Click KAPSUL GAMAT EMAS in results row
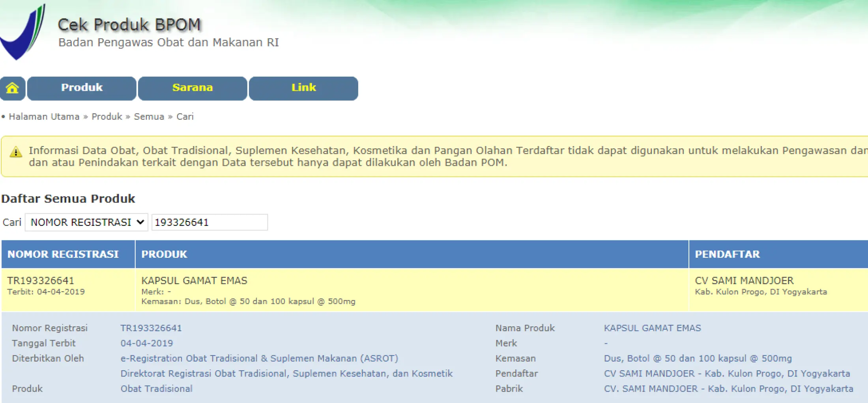Screen dimensions: 868x403 [194, 281]
